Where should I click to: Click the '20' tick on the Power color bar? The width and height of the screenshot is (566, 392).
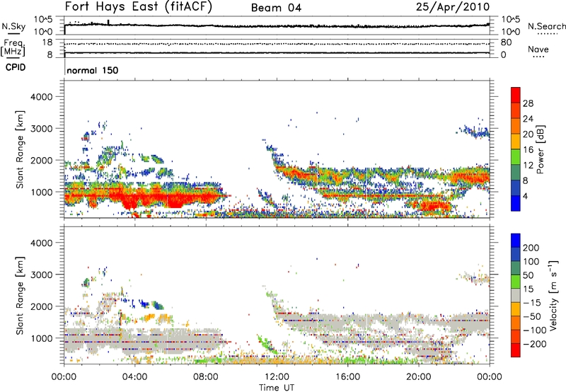[528, 134]
